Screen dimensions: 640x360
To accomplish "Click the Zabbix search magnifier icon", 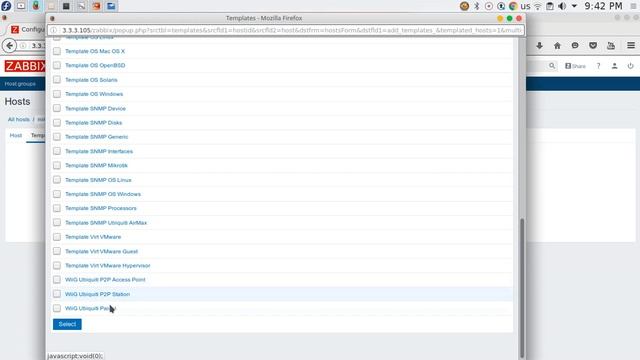I will coord(552,66).
